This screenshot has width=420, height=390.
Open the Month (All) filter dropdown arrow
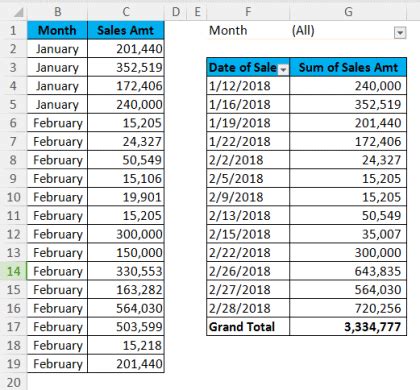coord(400,33)
